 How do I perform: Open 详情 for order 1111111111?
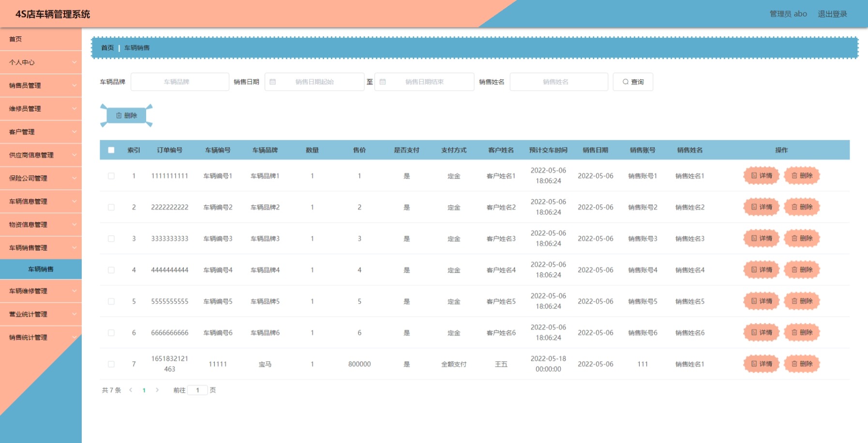pyautogui.click(x=761, y=176)
